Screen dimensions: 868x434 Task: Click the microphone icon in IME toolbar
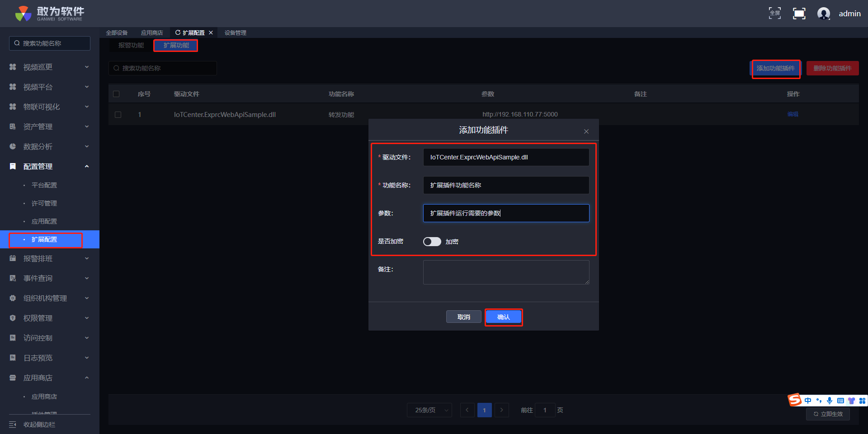pyautogui.click(x=829, y=401)
